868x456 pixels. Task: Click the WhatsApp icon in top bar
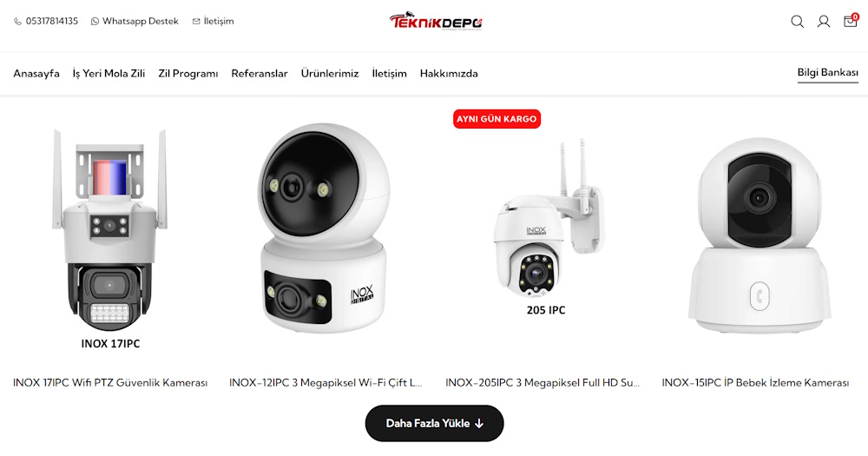95,22
